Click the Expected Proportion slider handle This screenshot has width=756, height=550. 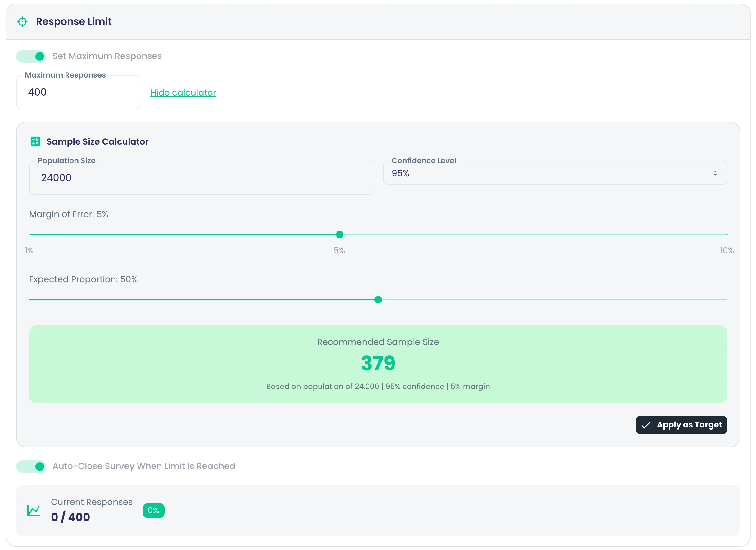click(x=378, y=299)
